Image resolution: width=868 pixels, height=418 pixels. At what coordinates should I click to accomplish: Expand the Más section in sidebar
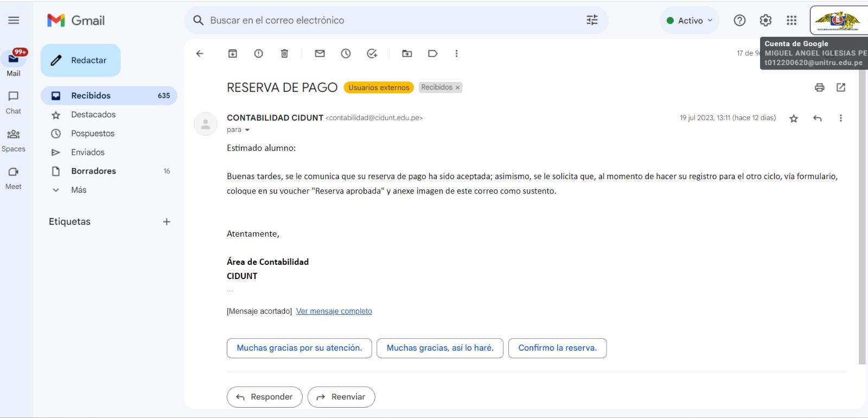[x=79, y=190]
